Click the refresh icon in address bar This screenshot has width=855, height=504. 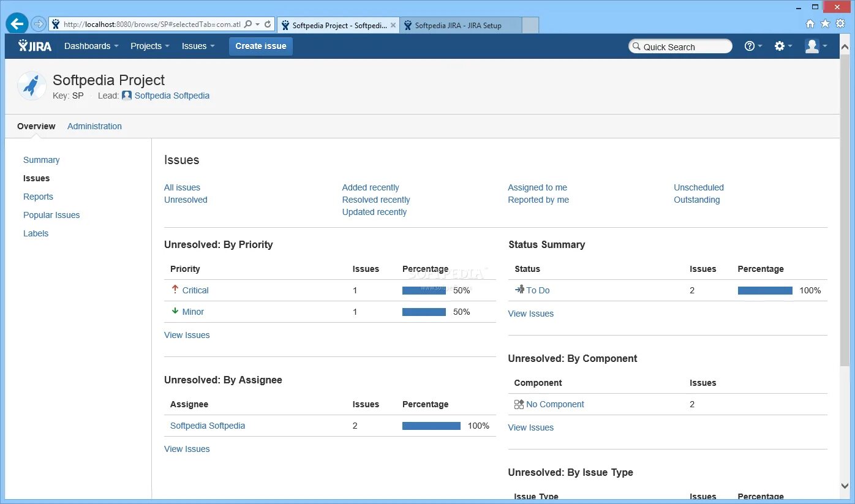(x=268, y=24)
